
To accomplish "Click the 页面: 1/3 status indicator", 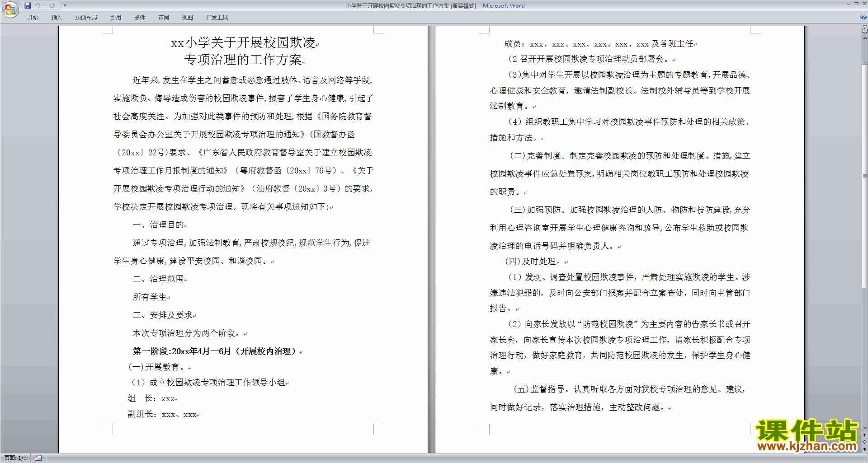I will [15, 458].
